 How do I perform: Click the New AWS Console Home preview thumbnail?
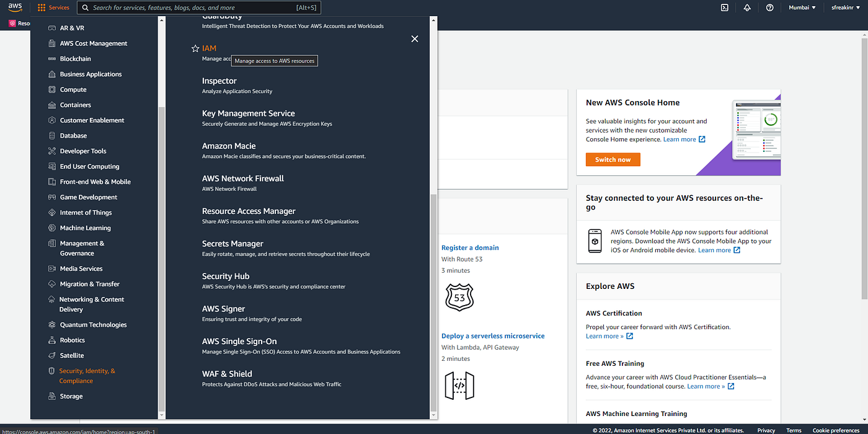pyautogui.click(x=756, y=130)
